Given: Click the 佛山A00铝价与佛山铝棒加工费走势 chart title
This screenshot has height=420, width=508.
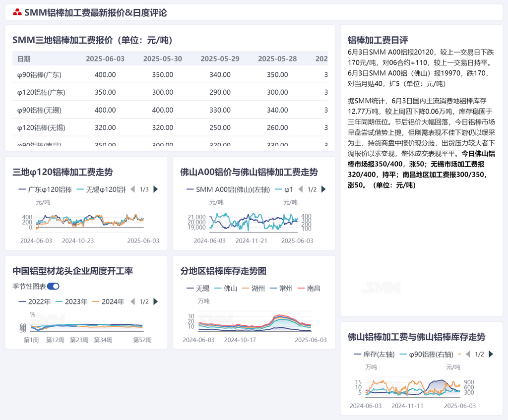Looking at the screenshot, I should pyautogui.click(x=249, y=172).
